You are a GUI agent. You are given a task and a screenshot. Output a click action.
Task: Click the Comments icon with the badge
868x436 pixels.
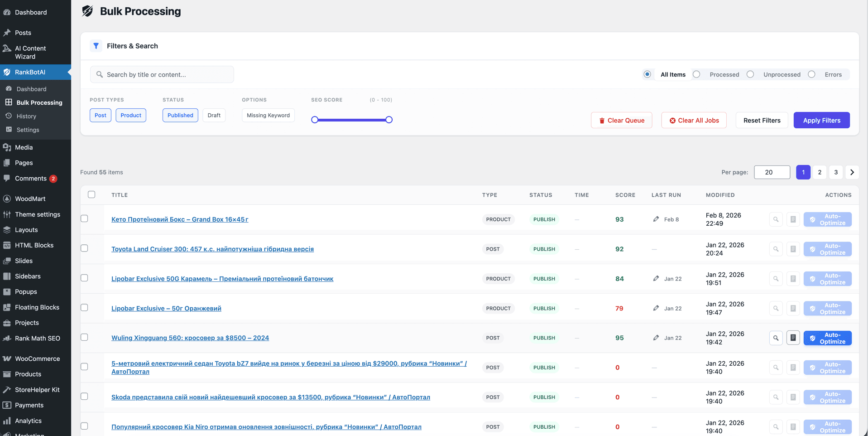(x=7, y=178)
